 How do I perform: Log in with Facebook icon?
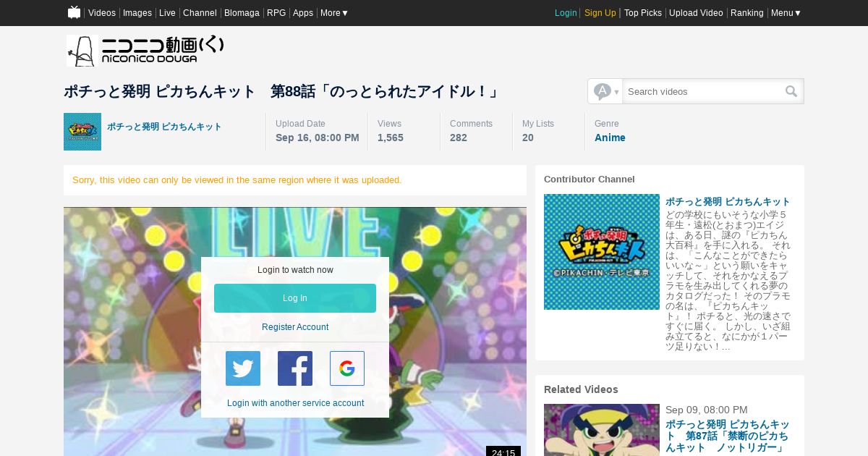pyautogui.click(x=295, y=368)
